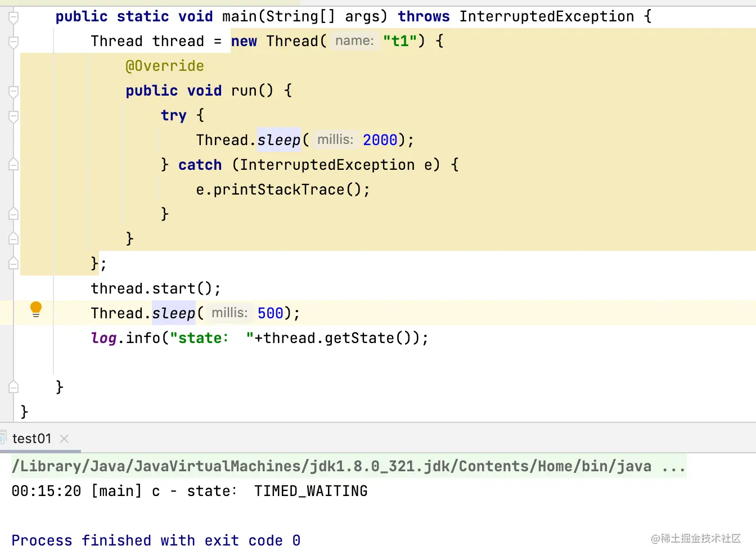756x559 pixels.
Task: Click the TIMED_WAITING console output
Action: pos(311,492)
